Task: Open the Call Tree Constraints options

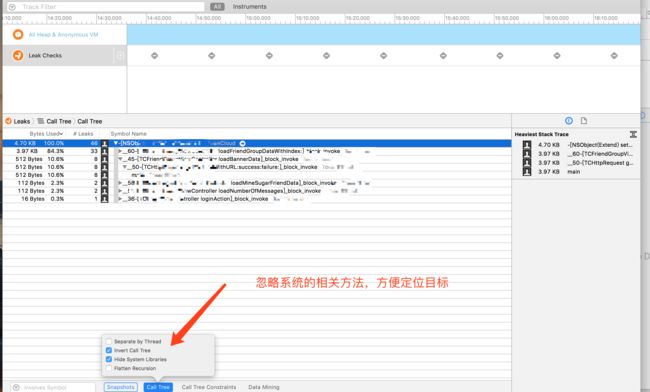Action: tap(209, 387)
